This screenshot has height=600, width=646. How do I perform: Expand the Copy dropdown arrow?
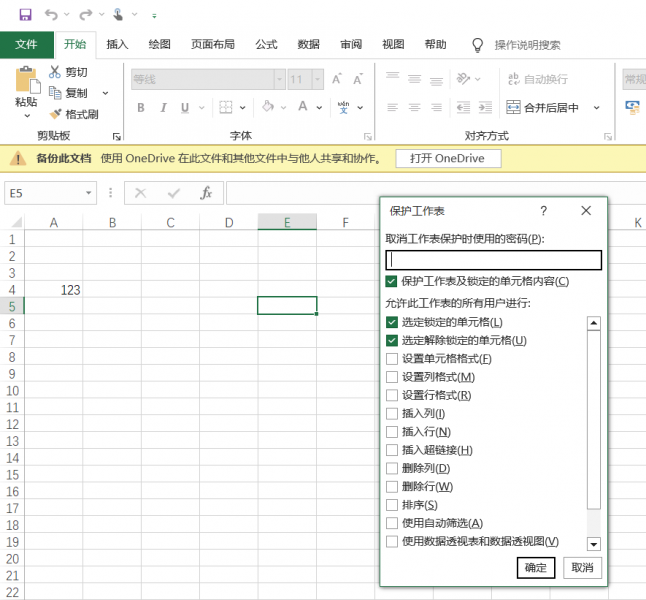click(x=105, y=93)
